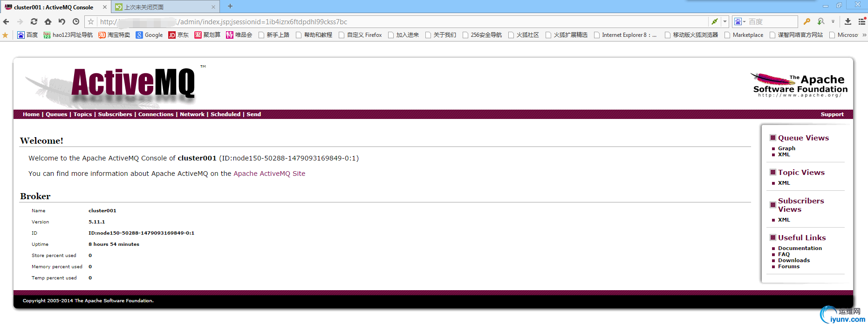Open a new tab with the plus button
Screen dimensions: 868x327
tap(230, 7)
